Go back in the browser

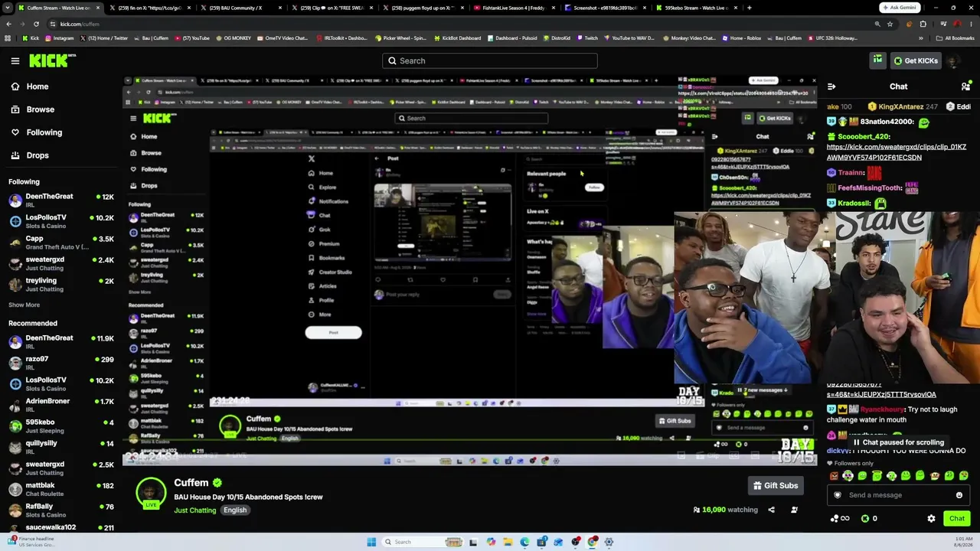pos(8,24)
